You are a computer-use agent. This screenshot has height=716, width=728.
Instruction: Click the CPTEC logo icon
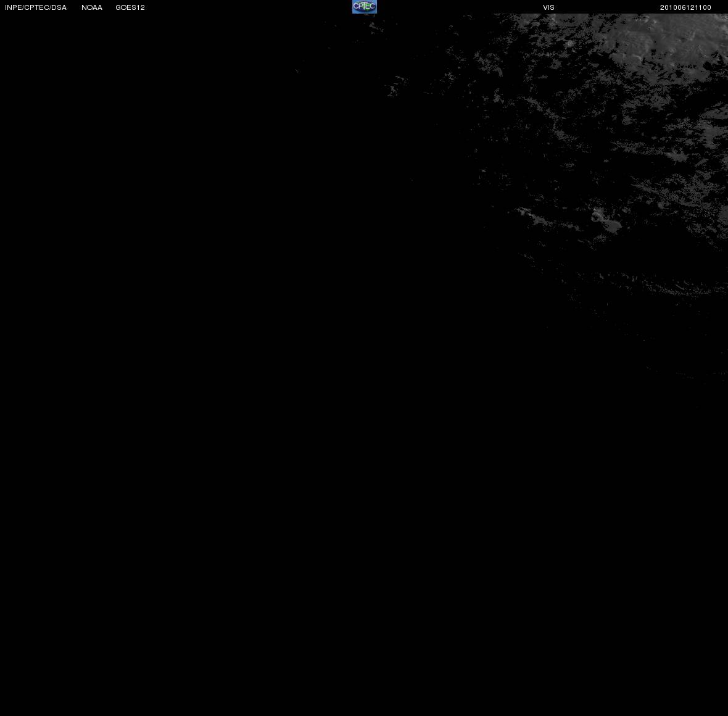(365, 7)
